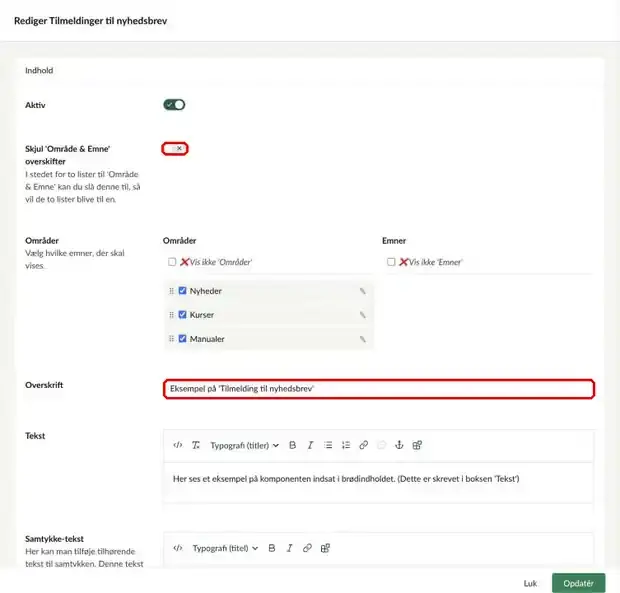620x593 pixels.
Task: Enable the Skjul 'Område & Emne' overskrifter toggle
Action: coord(174,149)
